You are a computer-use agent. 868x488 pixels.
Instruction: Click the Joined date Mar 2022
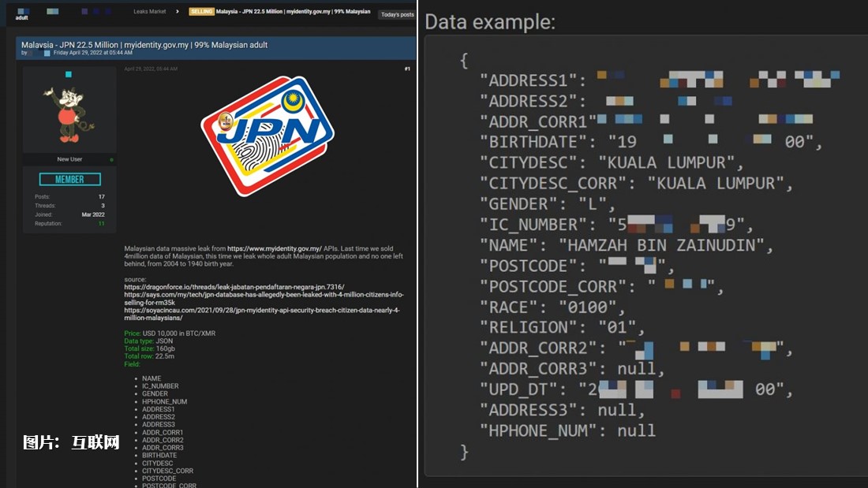pyautogui.click(x=93, y=214)
